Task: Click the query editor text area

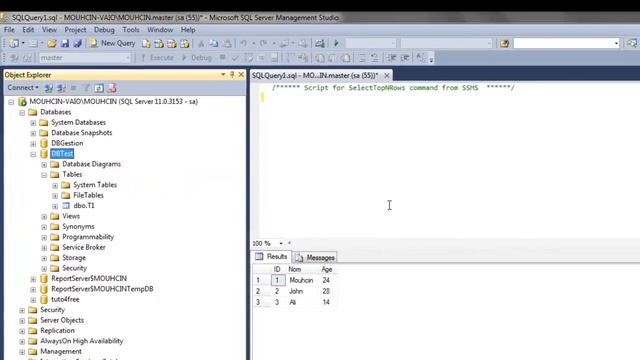Action: click(449, 159)
